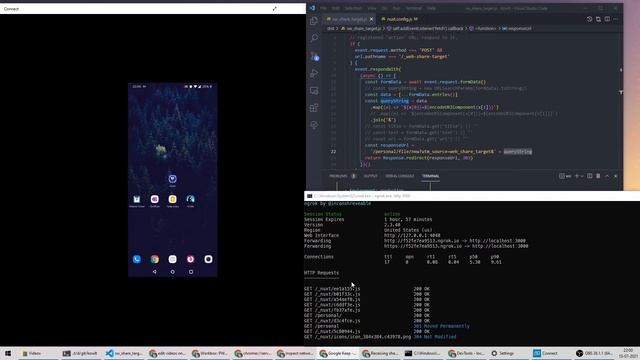Expand the Connect window with the arrow icon
This screenshot has width=640, height=360.
274,9
